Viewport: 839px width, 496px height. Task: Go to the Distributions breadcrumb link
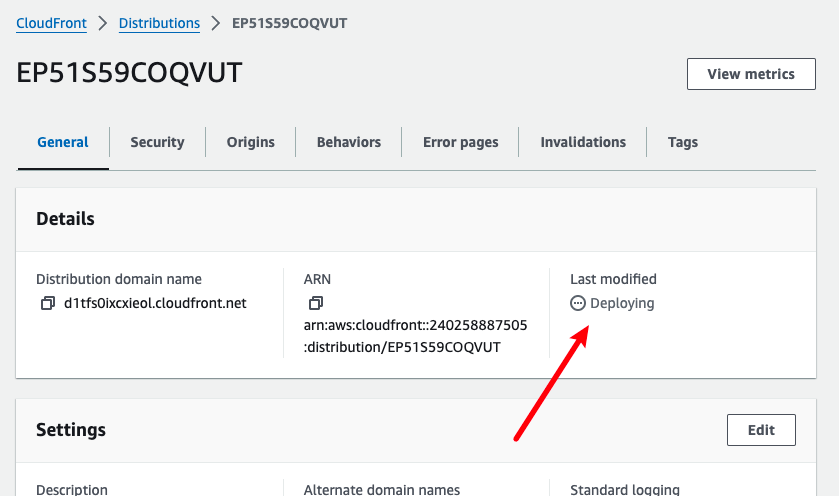(159, 24)
